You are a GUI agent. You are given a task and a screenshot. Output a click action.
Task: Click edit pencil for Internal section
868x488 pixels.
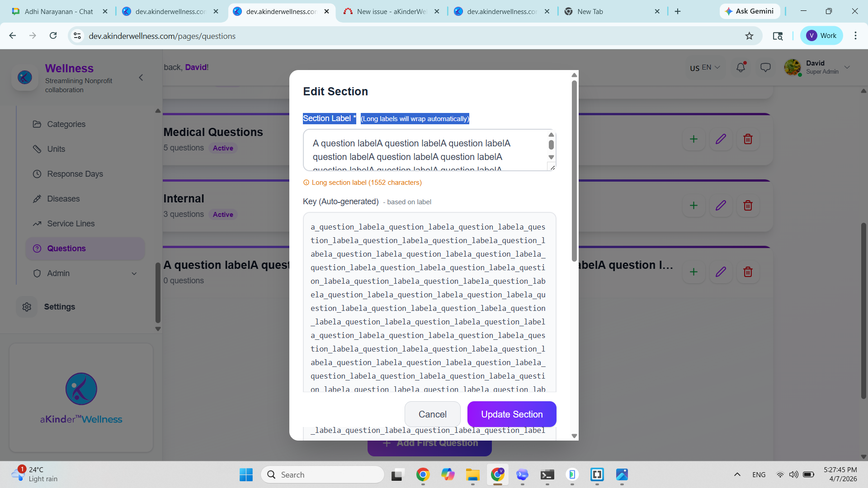(721, 206)
